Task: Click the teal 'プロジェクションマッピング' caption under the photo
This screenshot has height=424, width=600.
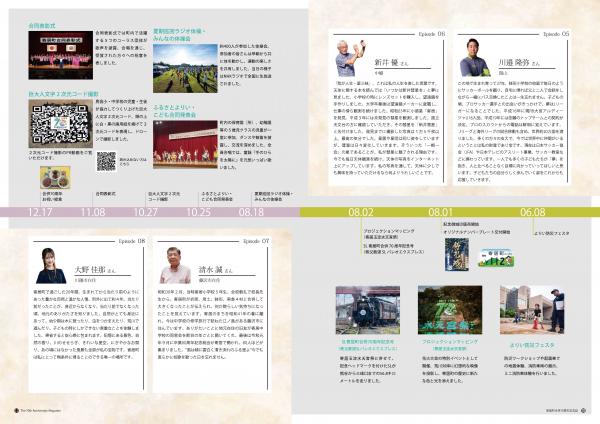Action: [x=450, y=341]
